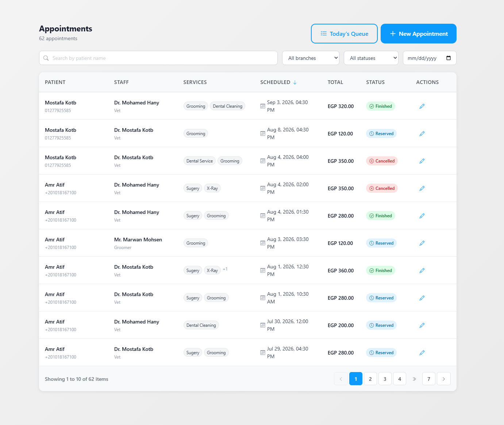Click calendar icon beside Aug 8, 2026
The image size is (504, 425).
point(263,134)
